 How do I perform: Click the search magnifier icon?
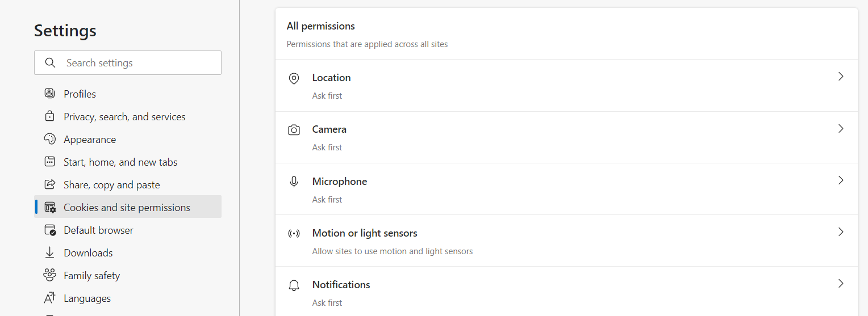[50, 63]
